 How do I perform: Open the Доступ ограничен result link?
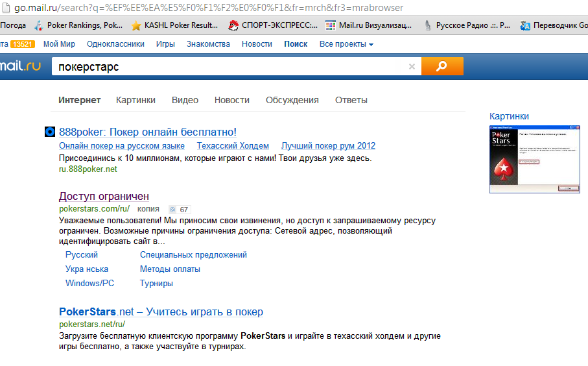tap(104, 196)
